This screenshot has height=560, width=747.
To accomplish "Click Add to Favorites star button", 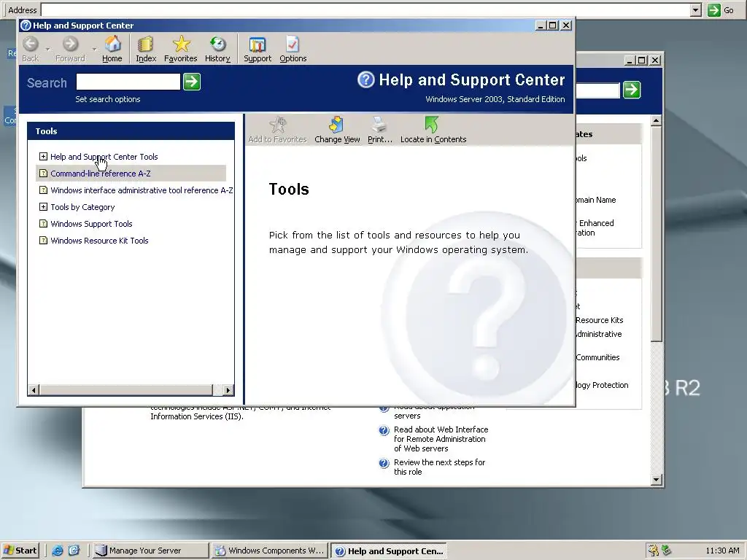I will coord(278,125).
